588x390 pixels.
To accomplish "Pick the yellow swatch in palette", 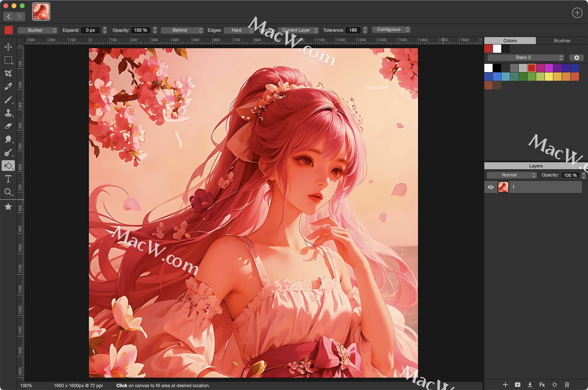I will coord(549,77).
